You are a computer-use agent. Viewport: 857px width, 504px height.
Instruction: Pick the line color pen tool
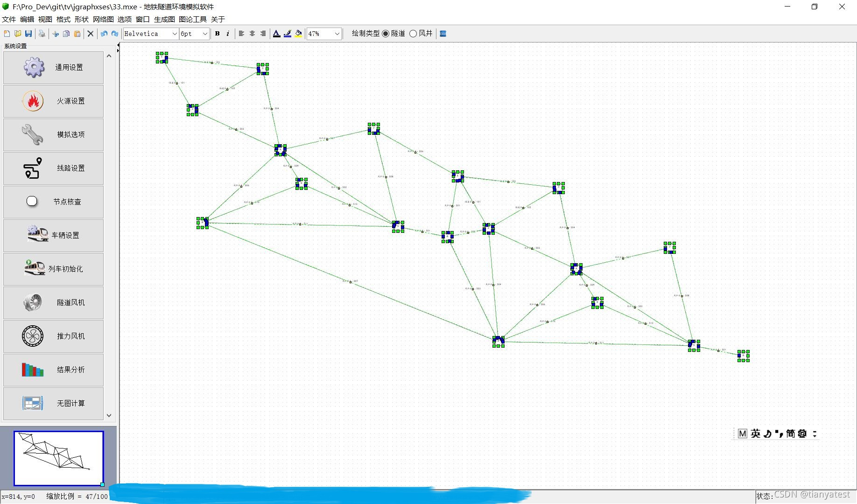(288, 34)
